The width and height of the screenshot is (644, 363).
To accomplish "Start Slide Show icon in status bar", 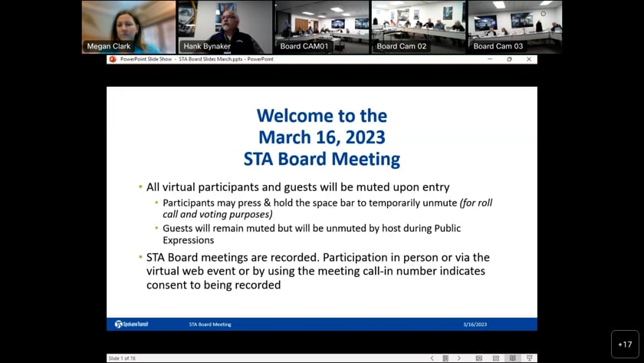I will point(530,358).
